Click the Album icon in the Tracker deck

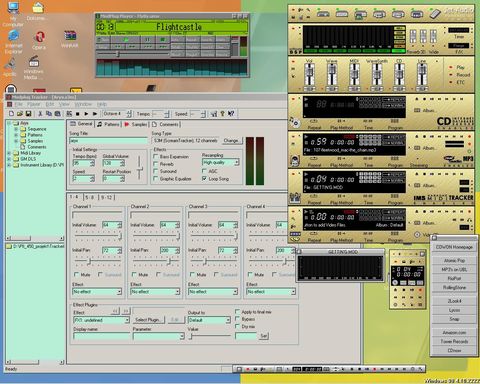point(417,185)
